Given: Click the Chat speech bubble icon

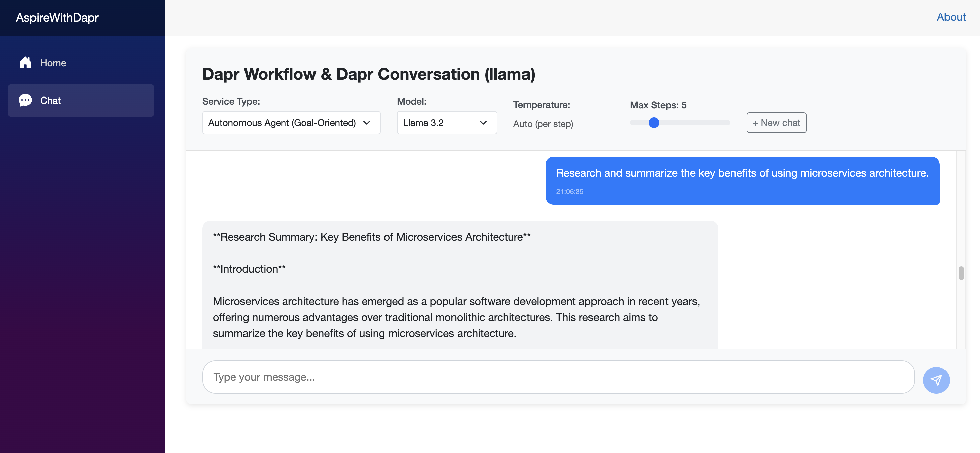Looking at the screenshot, I should 25,100.
